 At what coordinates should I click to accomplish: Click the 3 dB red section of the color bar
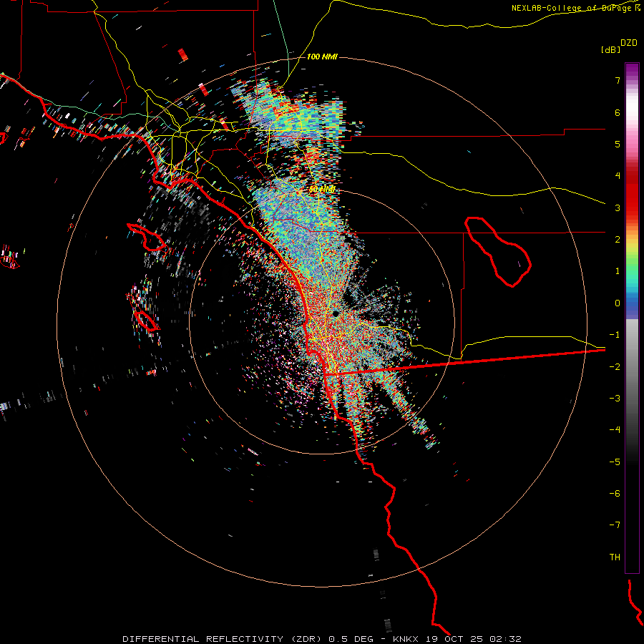point(632,208)
